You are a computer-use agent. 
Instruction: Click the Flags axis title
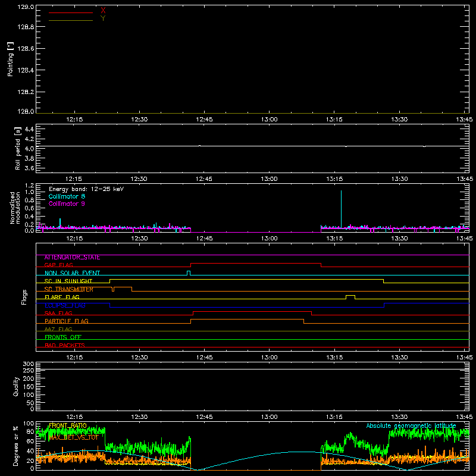[x=24, y=297]
